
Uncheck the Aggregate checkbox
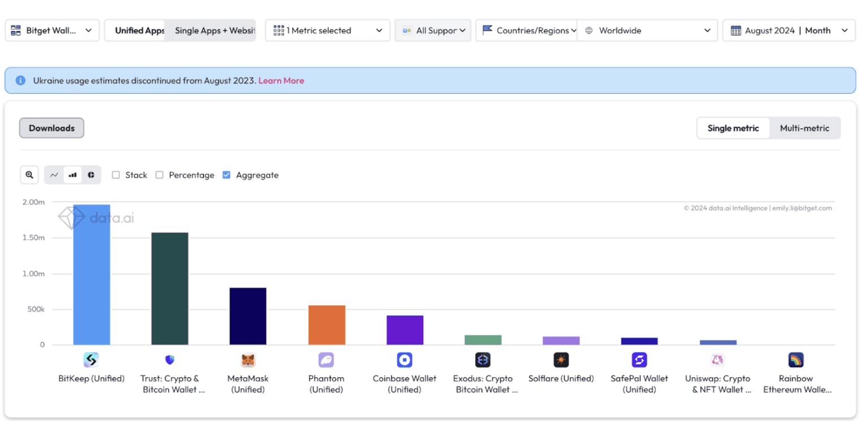[227, 175]
